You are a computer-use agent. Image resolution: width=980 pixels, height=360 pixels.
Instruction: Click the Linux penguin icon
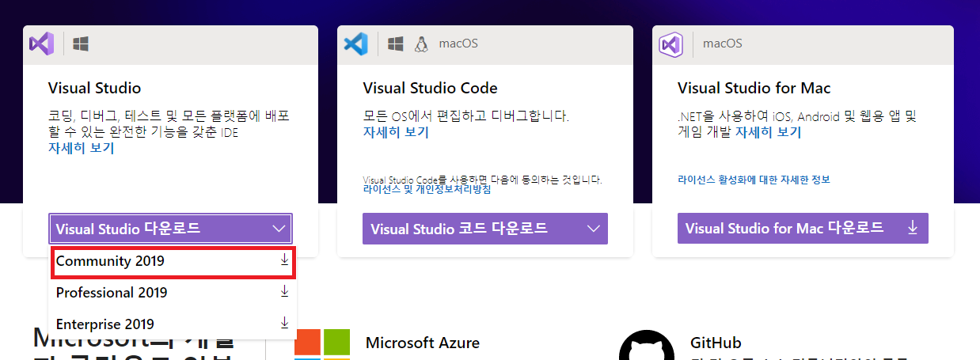coord(421,44)
